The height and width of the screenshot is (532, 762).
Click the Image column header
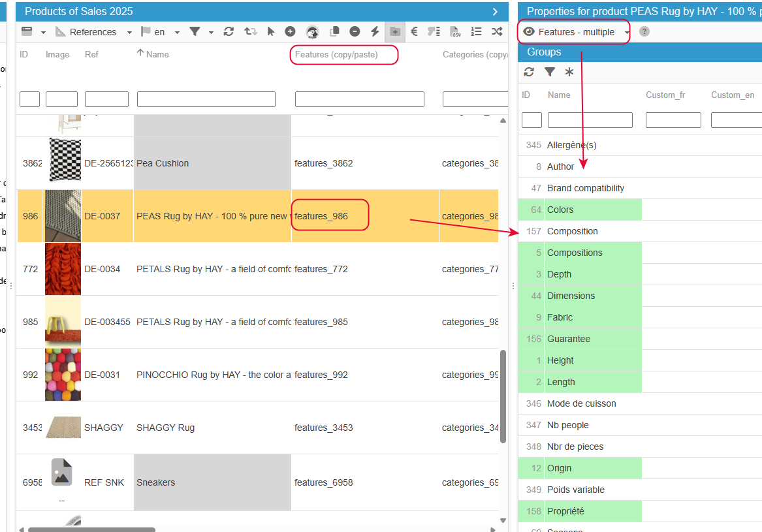pos(57,54)
